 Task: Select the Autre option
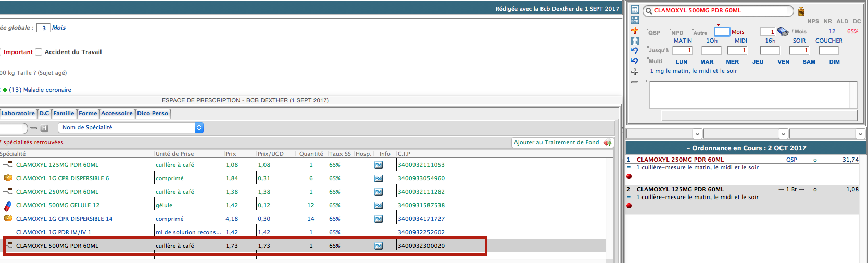coord(699,32)
